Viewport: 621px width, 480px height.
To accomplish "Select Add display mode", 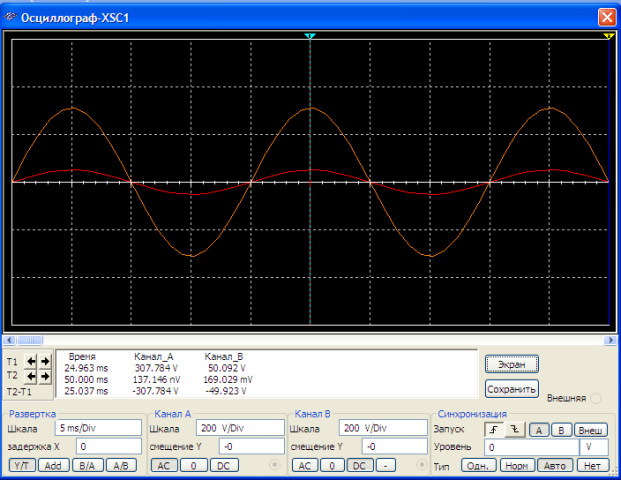I will pyautogui.click(x=53, y=465).
